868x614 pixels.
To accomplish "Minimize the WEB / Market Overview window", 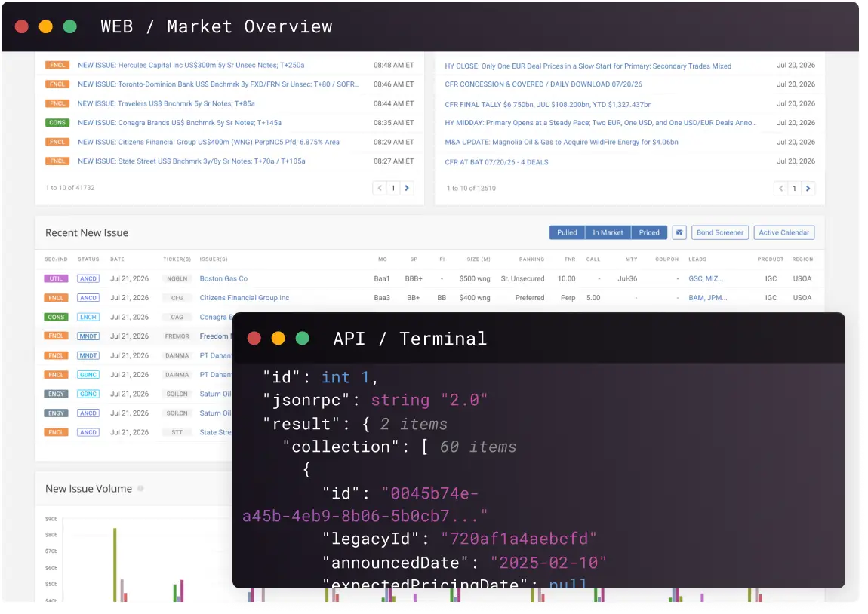I will (46, 26).
